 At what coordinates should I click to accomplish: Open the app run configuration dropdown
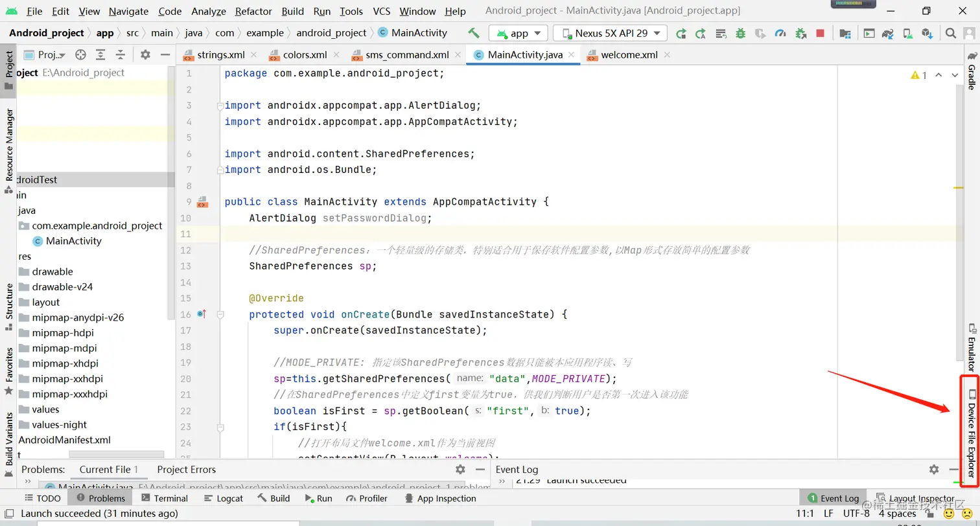518,32
